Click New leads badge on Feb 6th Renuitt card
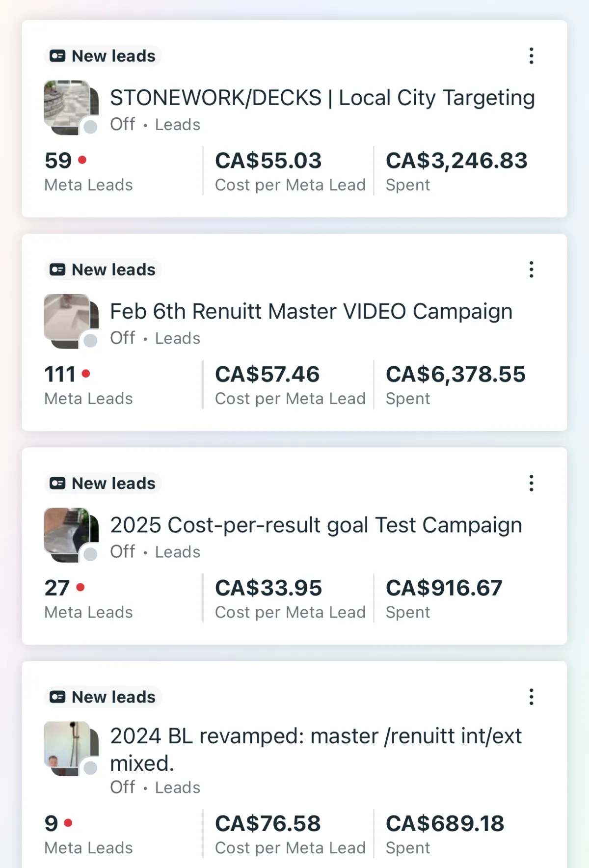The image size is (589, 868). (103, 270)
